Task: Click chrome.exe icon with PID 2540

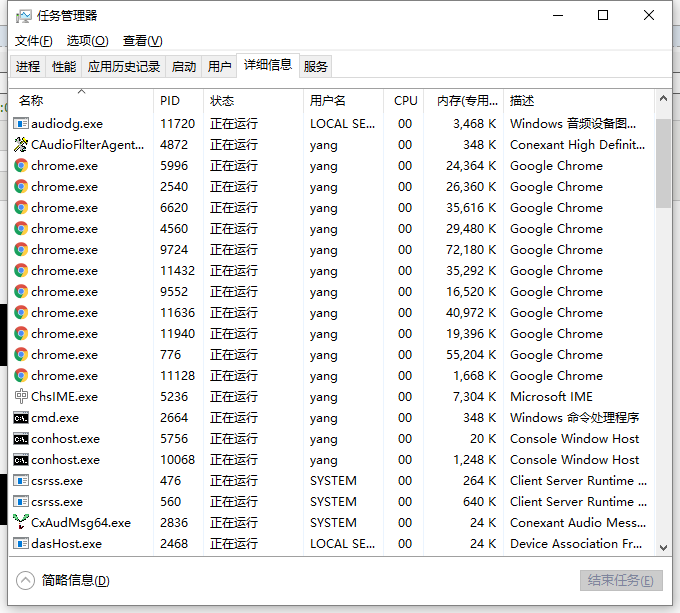Action: point(21,186)
